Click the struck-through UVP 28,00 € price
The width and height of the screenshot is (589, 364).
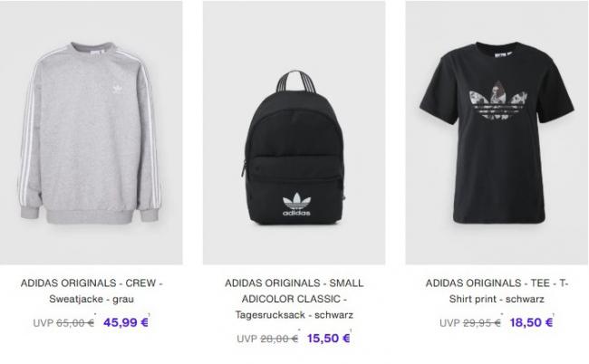click(267, 339)
